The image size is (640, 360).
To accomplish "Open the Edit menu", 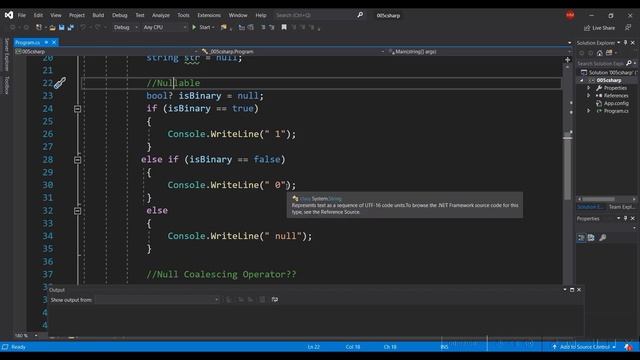I will (x=38, y=15).
